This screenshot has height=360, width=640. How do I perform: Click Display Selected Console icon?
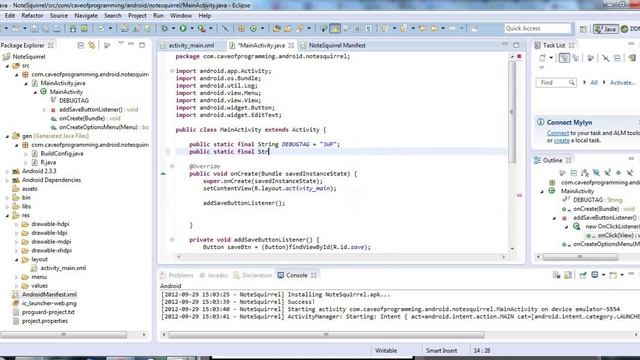click(595, 275)
